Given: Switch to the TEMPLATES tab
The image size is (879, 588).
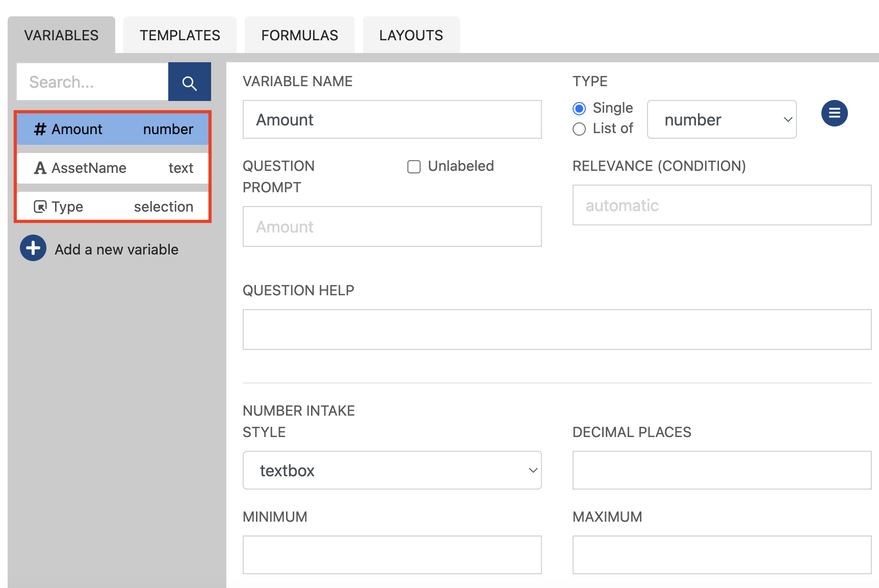Looking at the screenshot, I should [x=179, y=35].
